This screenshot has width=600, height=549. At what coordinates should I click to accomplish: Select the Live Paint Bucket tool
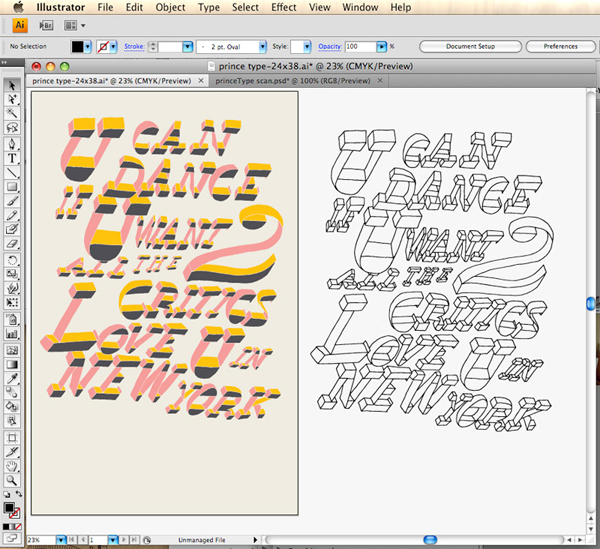pos(12,406)
